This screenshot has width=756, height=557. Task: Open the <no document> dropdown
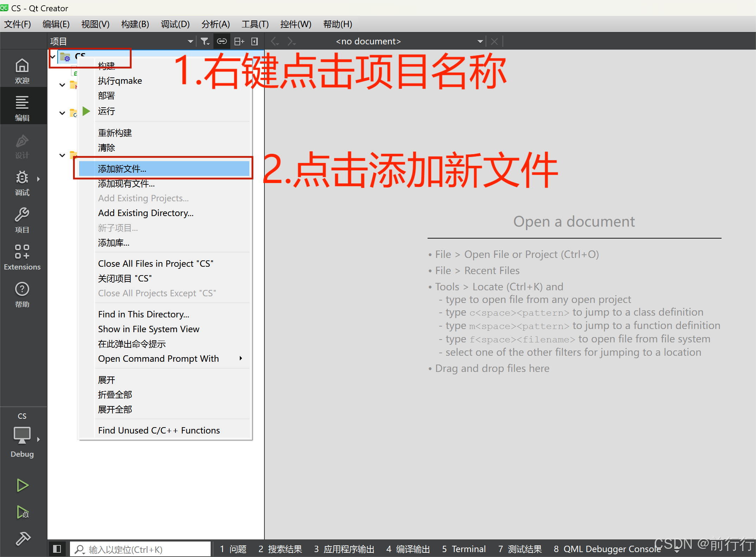pos(480,41)
